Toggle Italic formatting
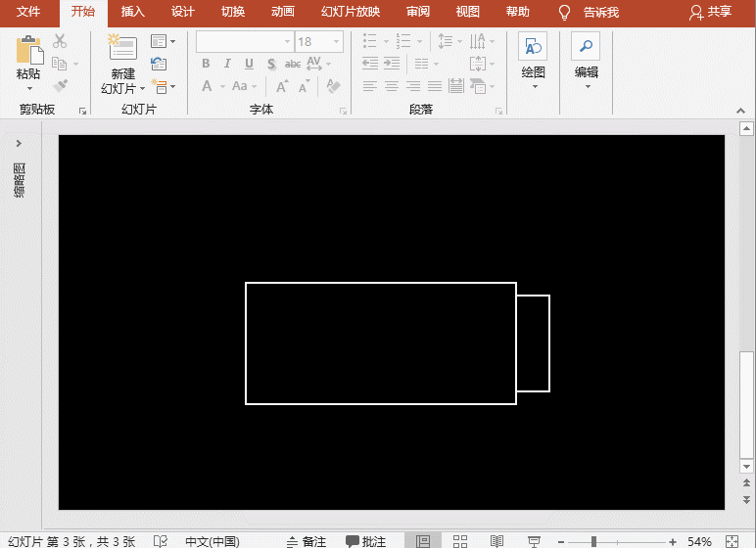Screen dimensions: 756x548 227,64
